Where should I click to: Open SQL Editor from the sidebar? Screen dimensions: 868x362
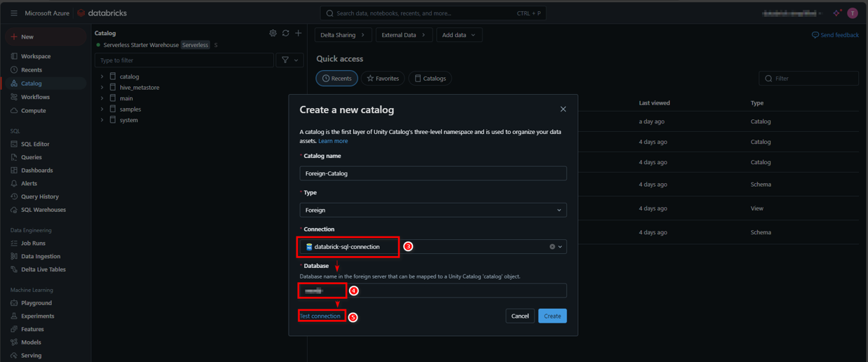[x=35, y=144]
